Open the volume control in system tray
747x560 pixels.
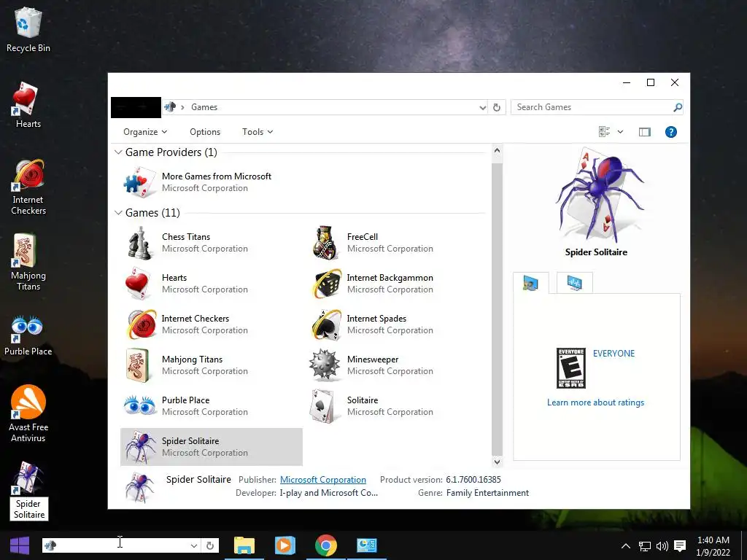coord(662,545)
